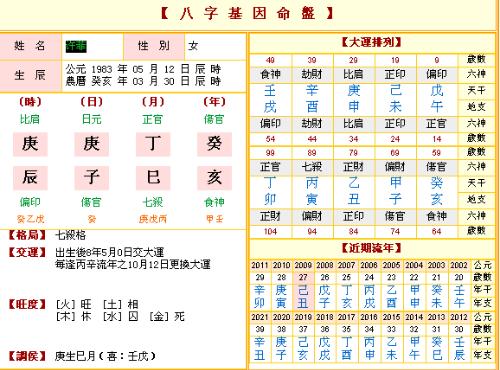
Task: Select the 【交運】 heading
Action: tap(27, 252)
